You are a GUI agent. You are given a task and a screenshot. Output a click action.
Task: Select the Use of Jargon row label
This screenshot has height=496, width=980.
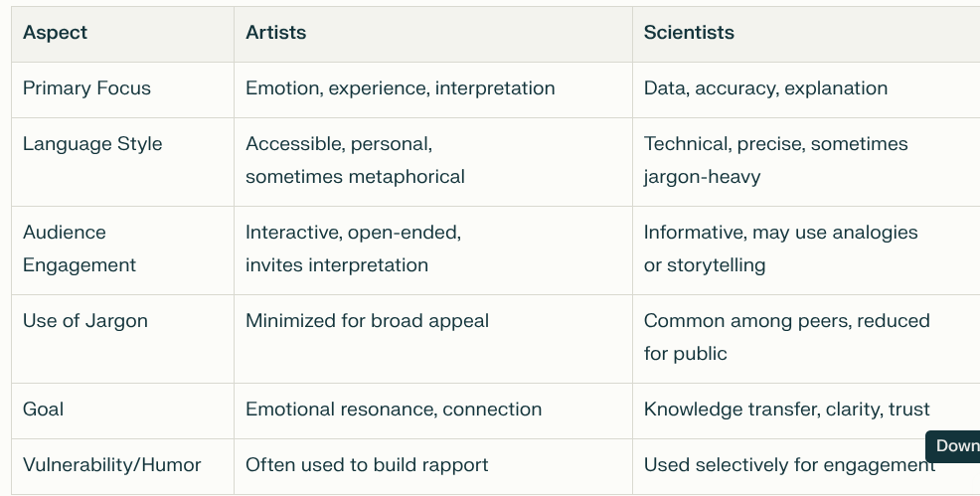click(85, 321)
